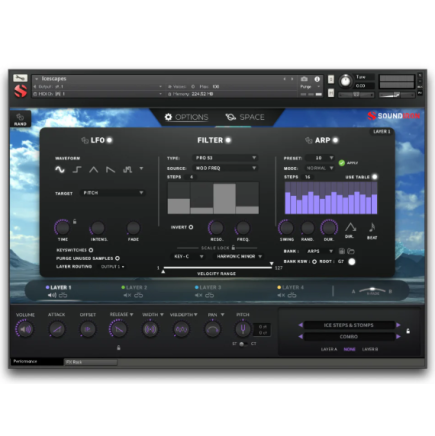The image size is (435, 436).
Task: Click the arp direction icon
Action: tap(350, 228)
